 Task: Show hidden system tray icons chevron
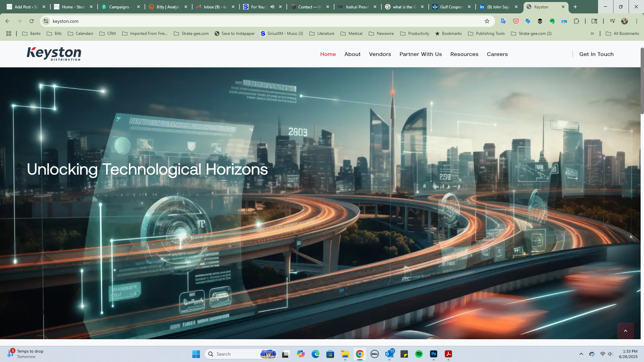[x=581, y=354]
